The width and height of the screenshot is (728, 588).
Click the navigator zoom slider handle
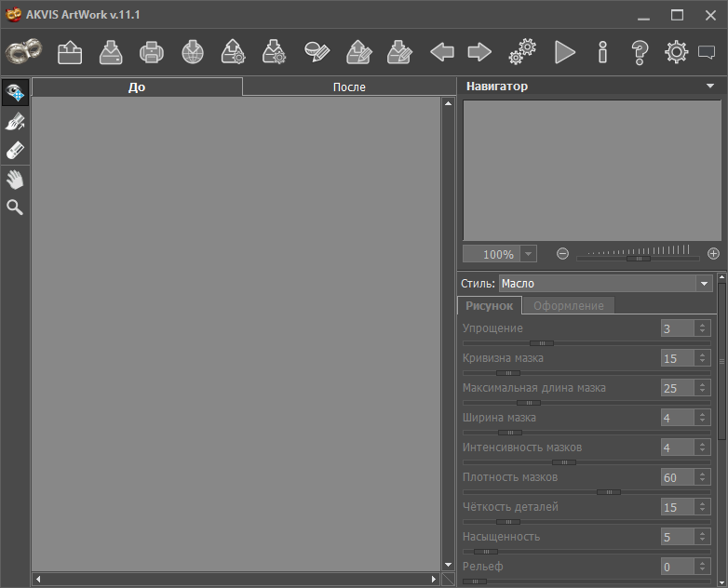[x=639, y=259]
